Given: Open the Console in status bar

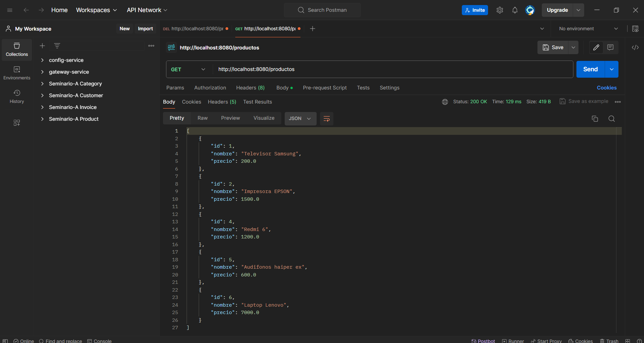Looking at the screenshot, I should (99, 341).
